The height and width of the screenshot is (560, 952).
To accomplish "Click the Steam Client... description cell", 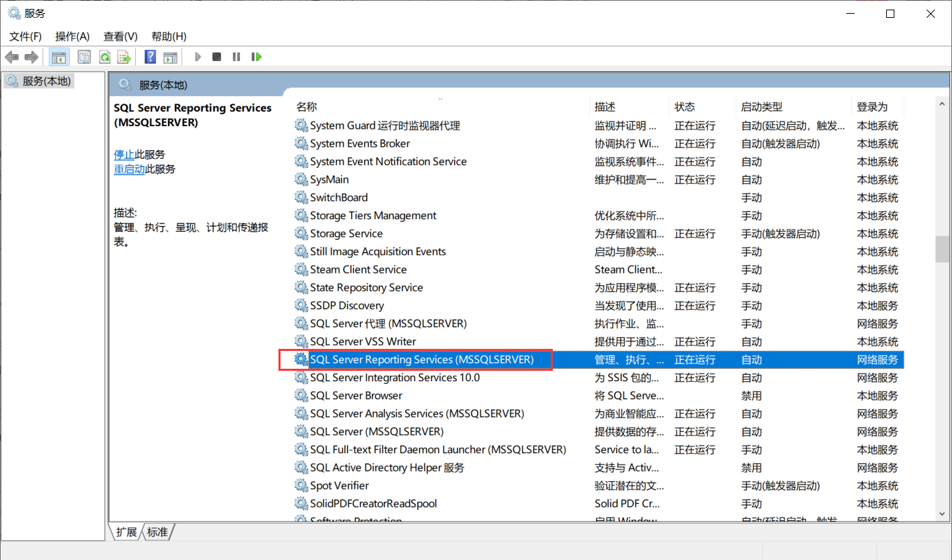I will click(x=628, y=269).
